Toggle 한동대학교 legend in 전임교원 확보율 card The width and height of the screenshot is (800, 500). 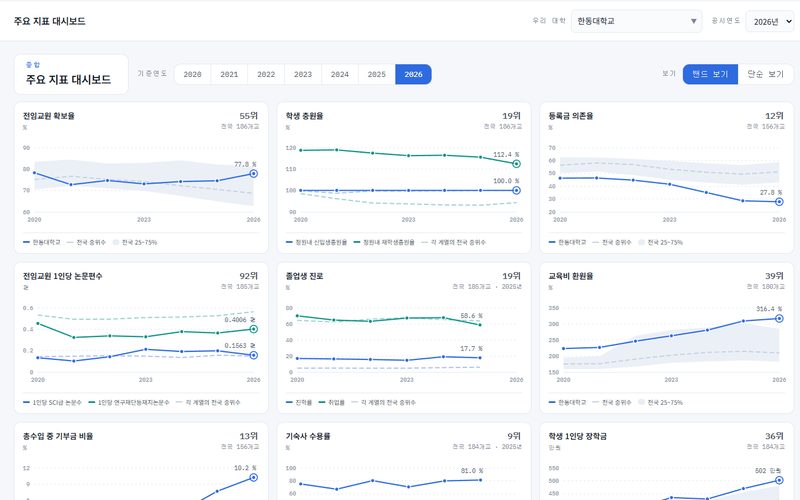(42, 242)
